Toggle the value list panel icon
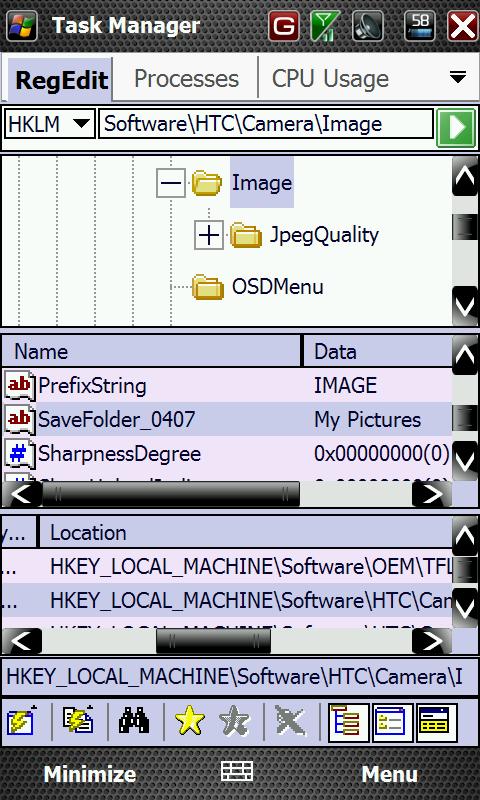This screenshot has height=800, width=480. (392, 722)
